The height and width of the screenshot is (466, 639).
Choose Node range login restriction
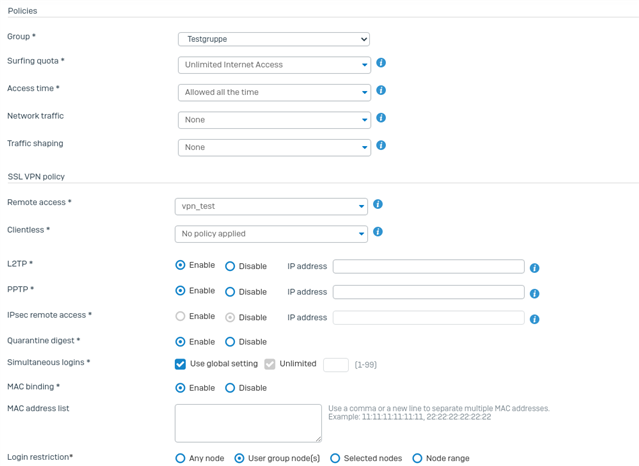417,458
